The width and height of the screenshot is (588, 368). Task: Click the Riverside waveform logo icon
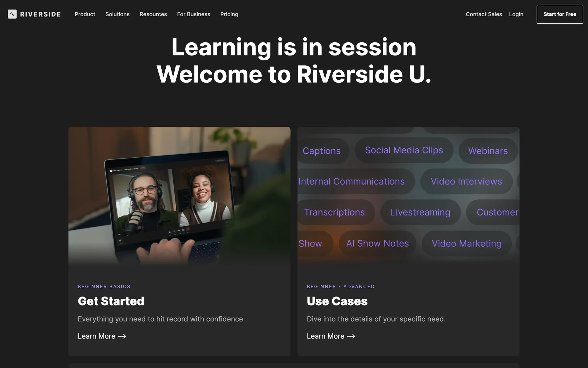(12, 14)
